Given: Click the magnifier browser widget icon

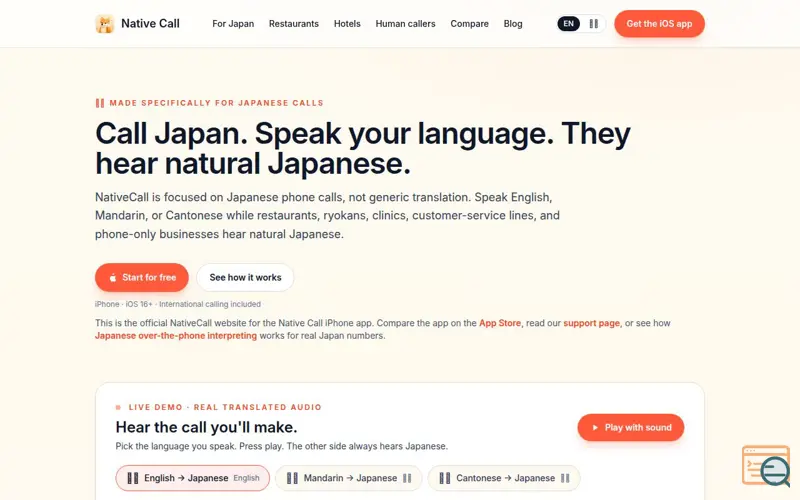Looking at the screenshot, I should tap(766, 466).
